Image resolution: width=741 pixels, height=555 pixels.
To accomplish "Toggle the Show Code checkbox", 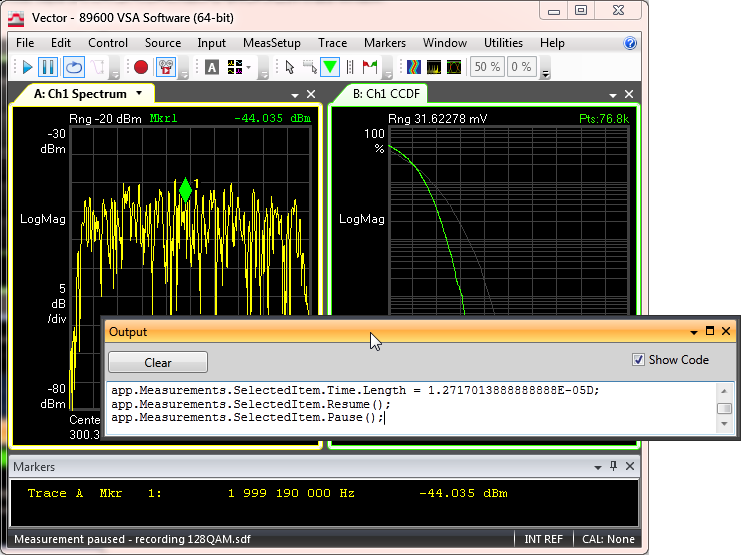I will tap(639, 360).
